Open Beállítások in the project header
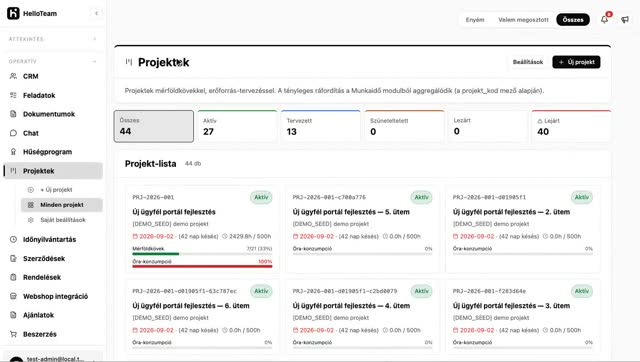 [528, 62]
